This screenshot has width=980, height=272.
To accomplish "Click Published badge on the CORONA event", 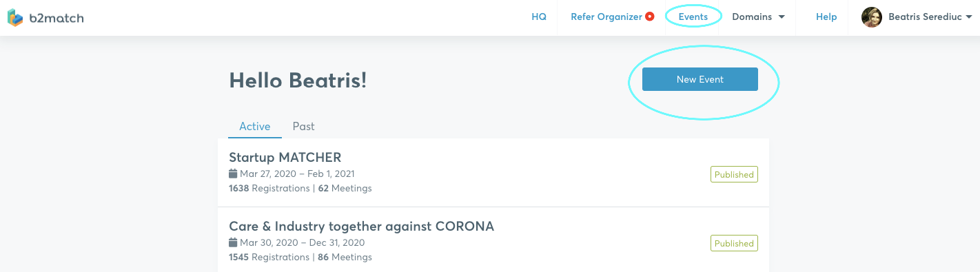I will (734, 243).
